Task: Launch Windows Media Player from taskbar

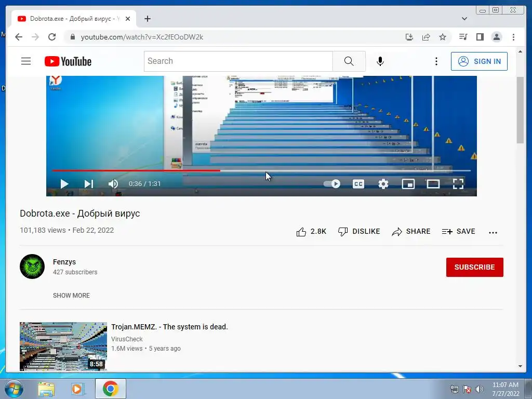Action: click(x=78, y=389)
